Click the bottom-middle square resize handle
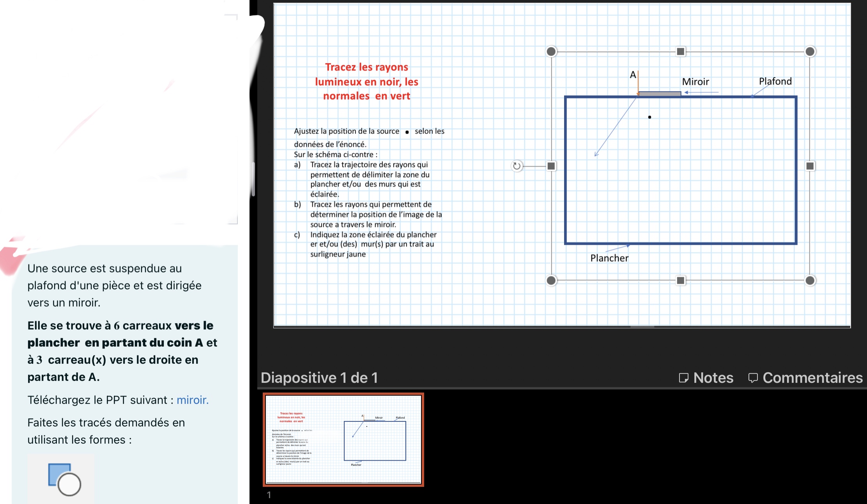This screenshot has width=867, height=504. [681, 280]
